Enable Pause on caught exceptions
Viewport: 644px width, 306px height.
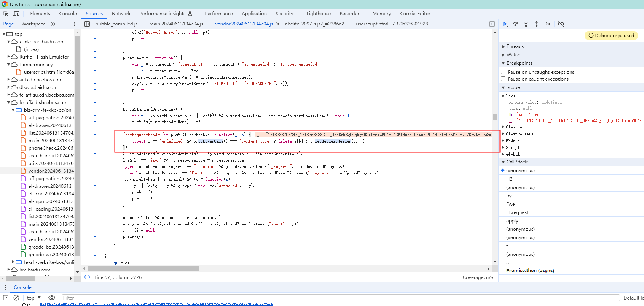point(503,79)
